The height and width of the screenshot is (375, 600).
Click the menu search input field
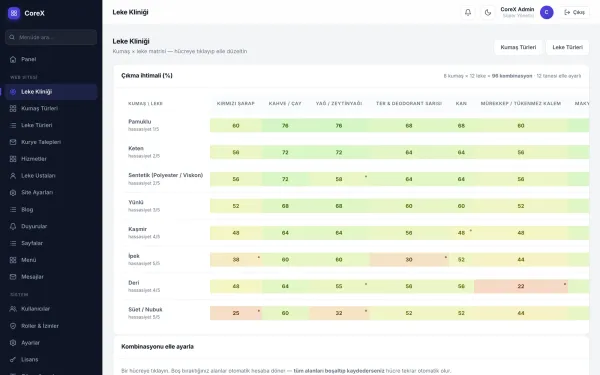(x=51, y=37)
